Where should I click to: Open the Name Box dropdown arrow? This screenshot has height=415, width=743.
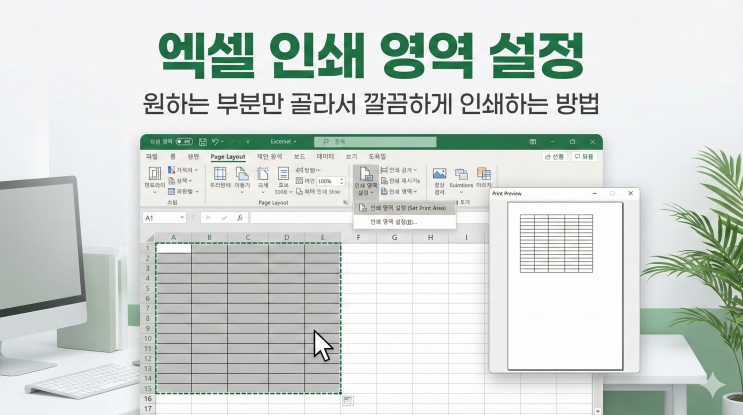coord(182,217)
